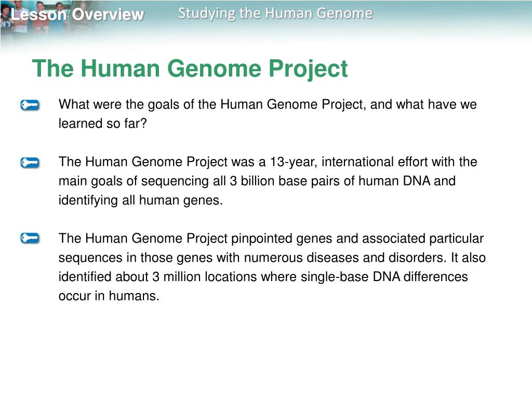Click the Lesson Overview header text
532x399 pixels.
coord(77,15)
